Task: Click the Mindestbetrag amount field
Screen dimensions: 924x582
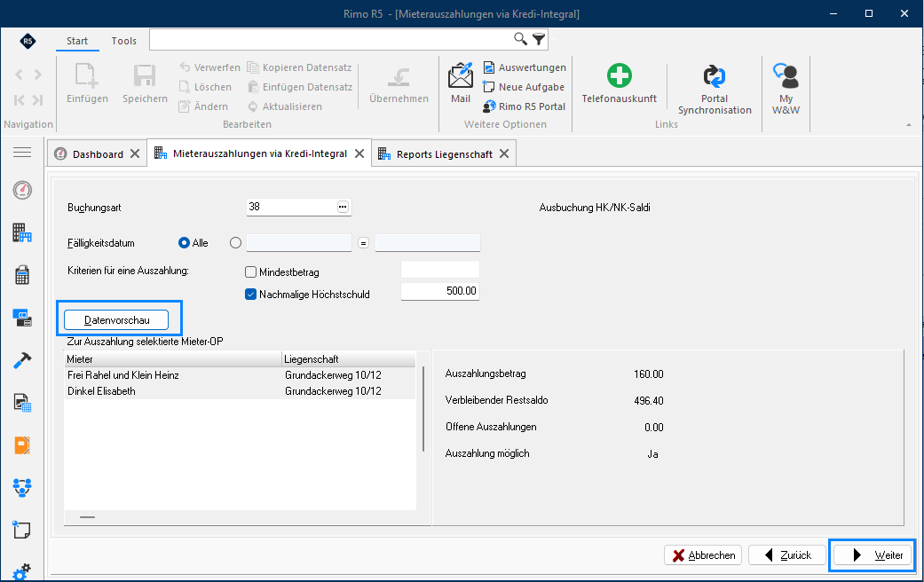Action: pyautogui.click(x=439, y=270)
